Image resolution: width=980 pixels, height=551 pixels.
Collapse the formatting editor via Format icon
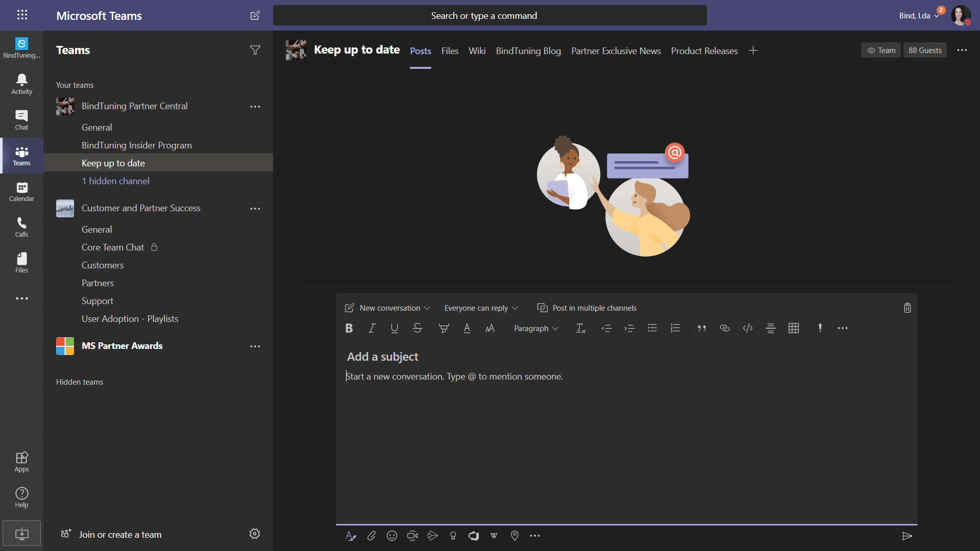pyautogui.click(x=351, y=536)
